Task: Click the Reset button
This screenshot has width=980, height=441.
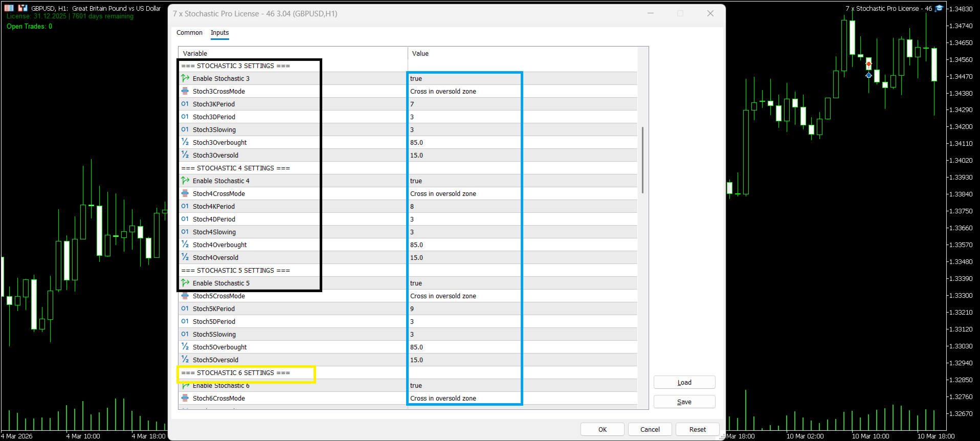Action: (698, 429)
